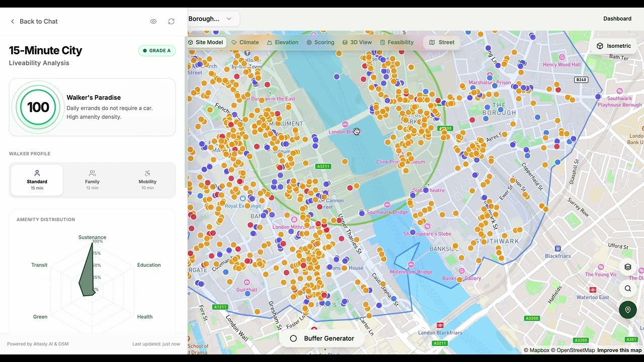Switch to the Scoring tab

pos(320,42)
